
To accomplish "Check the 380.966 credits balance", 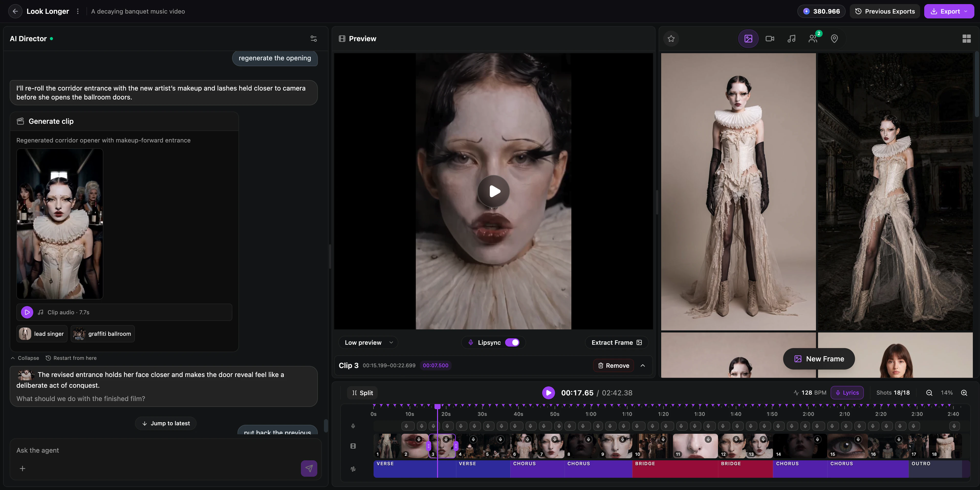I will click(821, 12).
